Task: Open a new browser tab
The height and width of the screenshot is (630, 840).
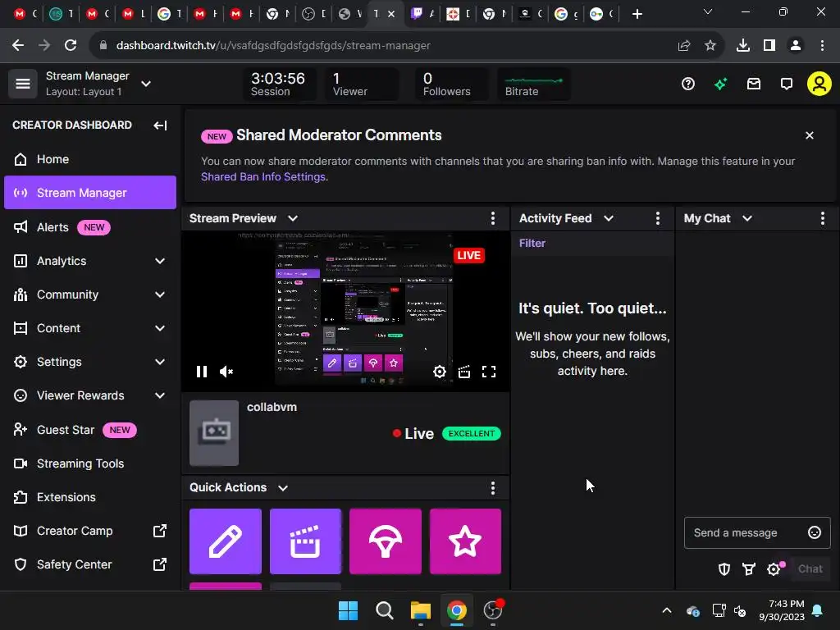Action: (x=637, y=14)
